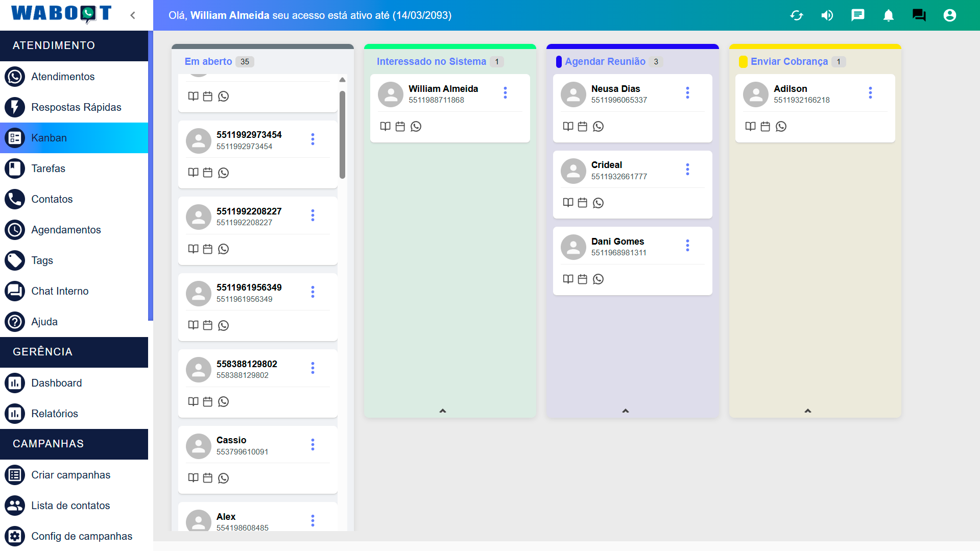Open three-dot menu on Neusa Dias card

pyautogui.click(x=687, y=93)
